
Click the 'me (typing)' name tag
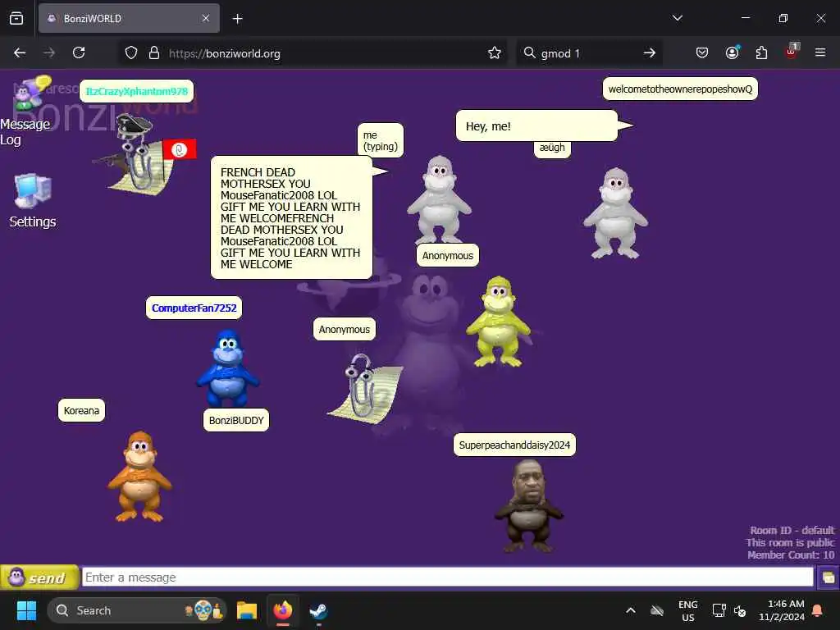tap(381, 140)
